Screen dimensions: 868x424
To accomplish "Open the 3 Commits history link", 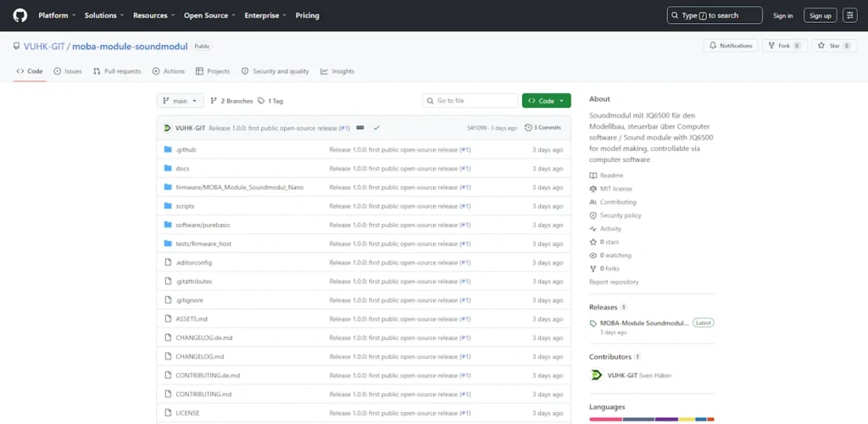I will tap(542, 128).
